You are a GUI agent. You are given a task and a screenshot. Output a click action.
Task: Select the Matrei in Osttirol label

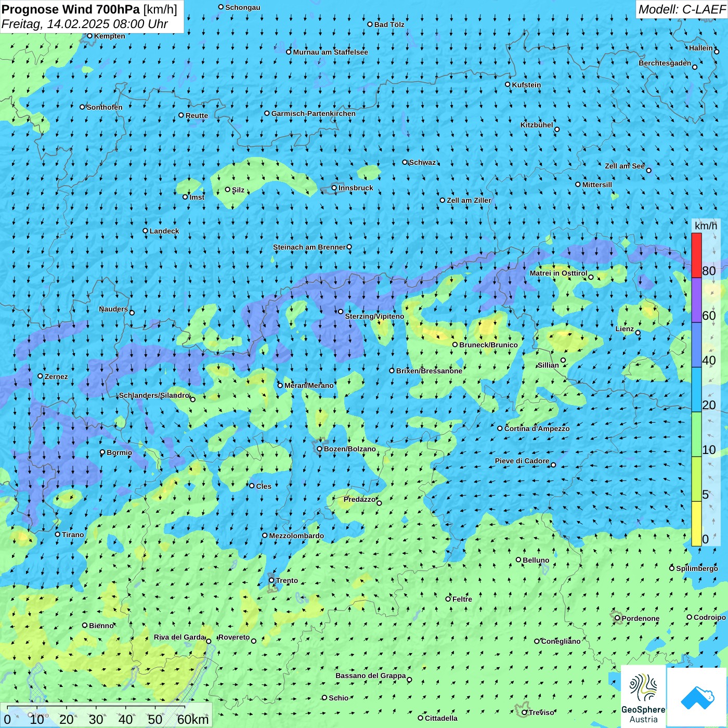tap(558, 273)
